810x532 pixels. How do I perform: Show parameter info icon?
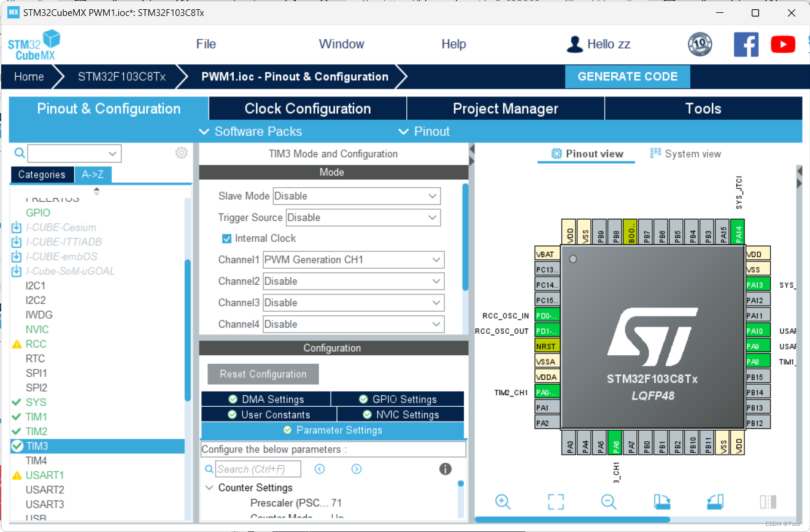[445, 469]
